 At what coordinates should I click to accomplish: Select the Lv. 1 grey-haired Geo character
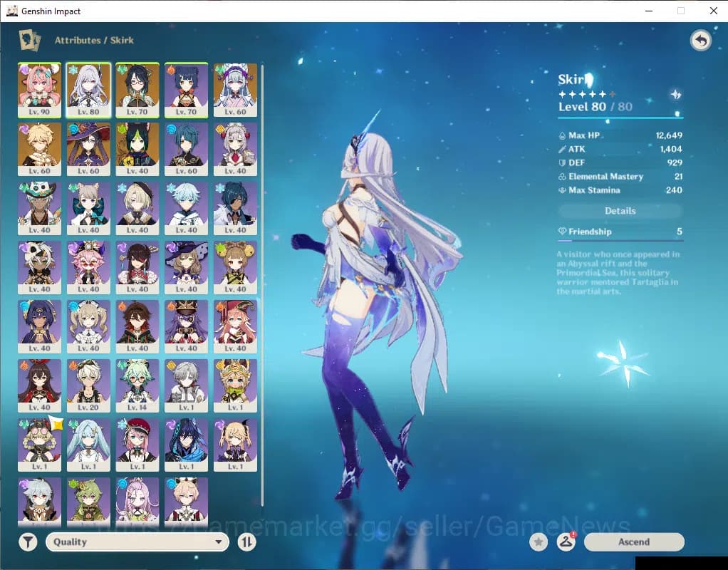[x=186, y=385]
